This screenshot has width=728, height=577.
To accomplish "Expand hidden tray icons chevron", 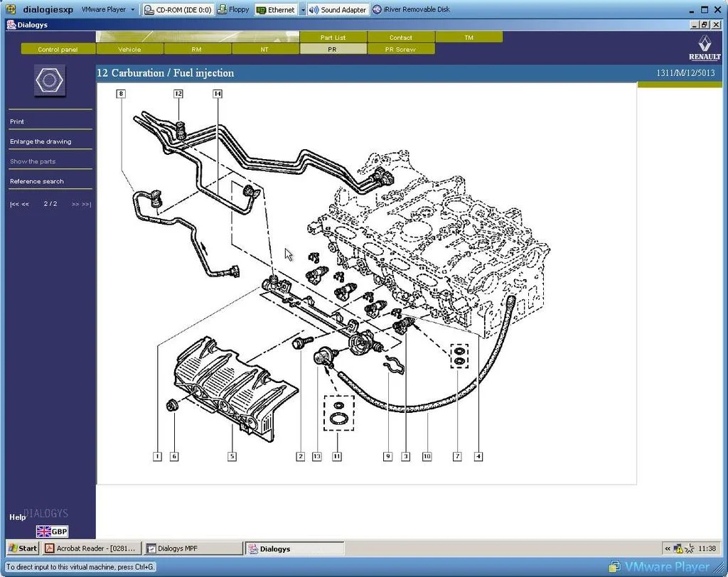I will pos(668,549).
